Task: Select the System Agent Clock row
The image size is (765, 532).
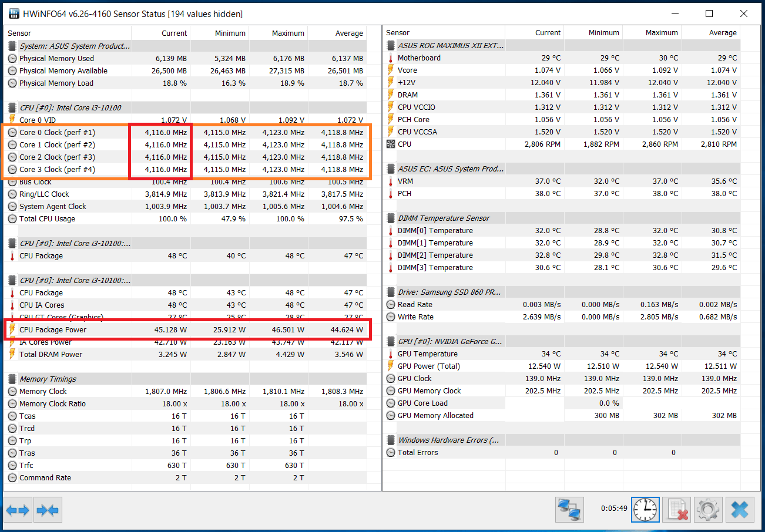Action: click(186, 207)
